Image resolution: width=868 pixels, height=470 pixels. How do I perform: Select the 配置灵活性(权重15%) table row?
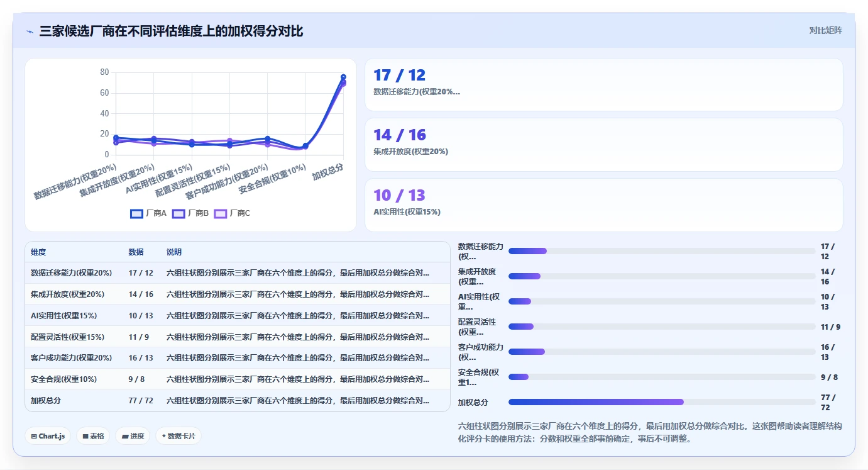pyautogui.click(x=238, y=337)
